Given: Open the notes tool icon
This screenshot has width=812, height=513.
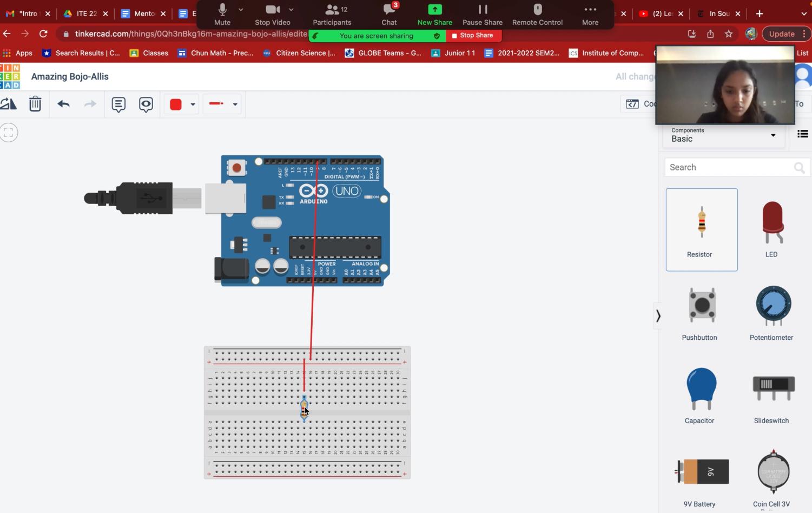Looking at the screenshot, I should pyautogui.click(x=118, y=104).
